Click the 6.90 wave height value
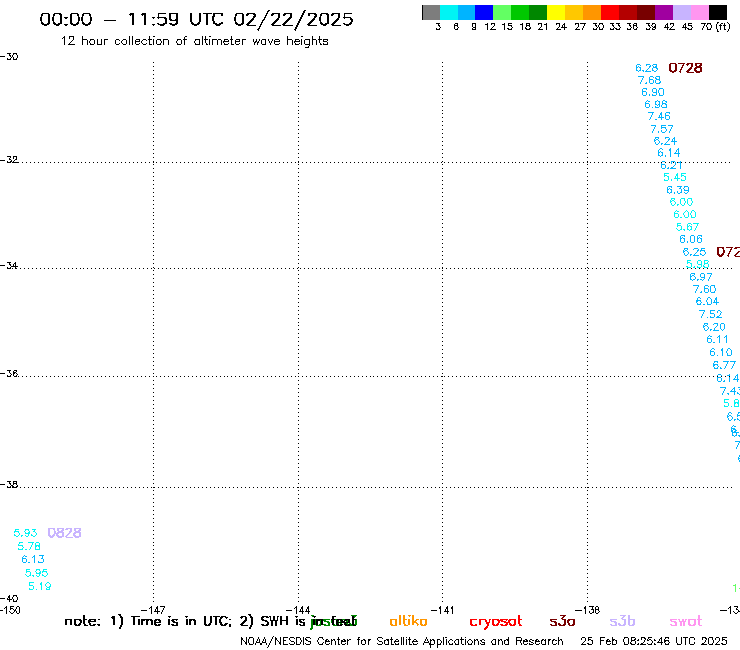 [653, 92]
